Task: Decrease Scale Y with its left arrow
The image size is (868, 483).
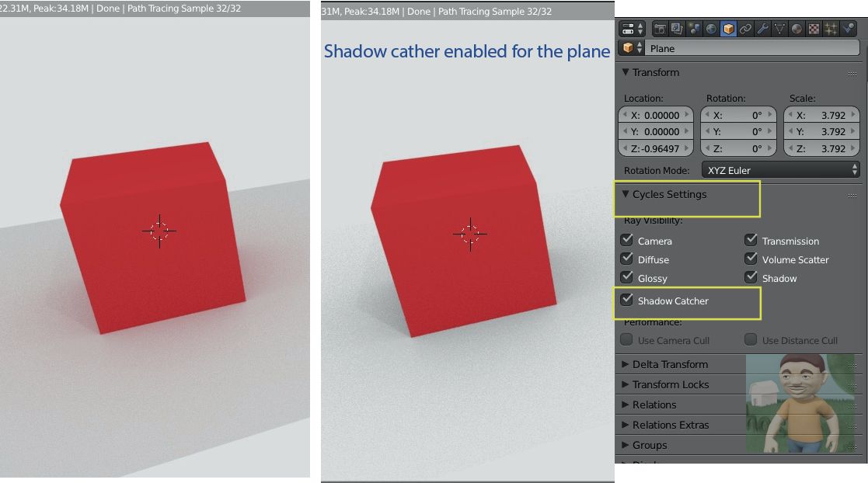Action: 790,132
